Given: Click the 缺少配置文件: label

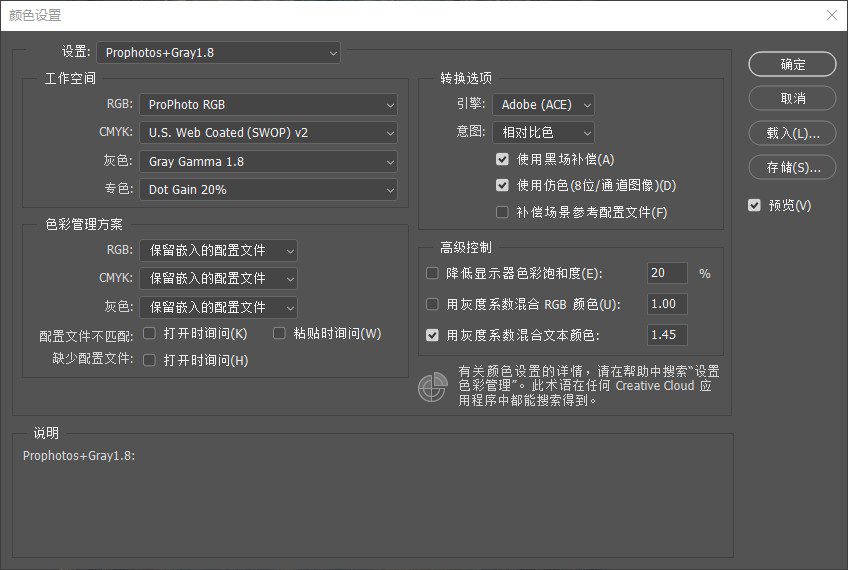Looking at the screenshot, I should click(92, 359).
